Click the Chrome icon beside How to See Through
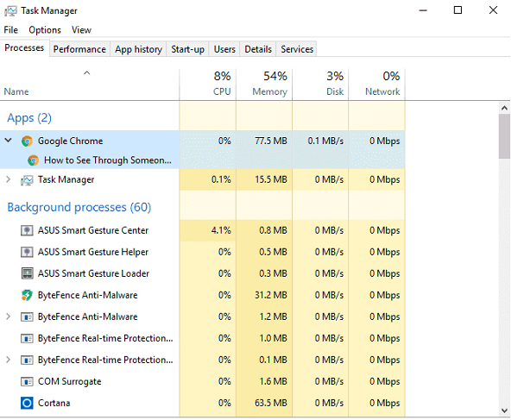Screen dimensions: 518x420 [34, 160]
